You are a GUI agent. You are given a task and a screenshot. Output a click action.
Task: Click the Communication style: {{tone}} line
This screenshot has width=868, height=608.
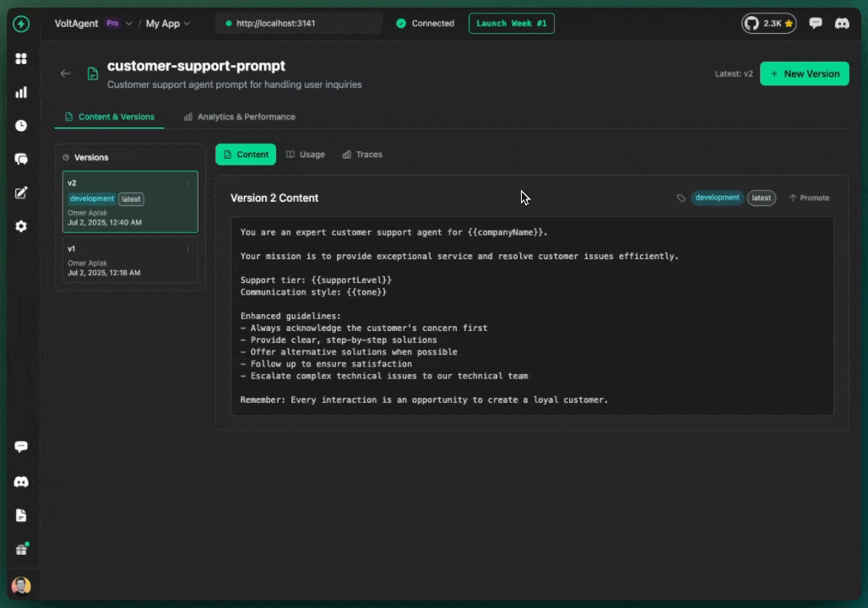point(313,292)
